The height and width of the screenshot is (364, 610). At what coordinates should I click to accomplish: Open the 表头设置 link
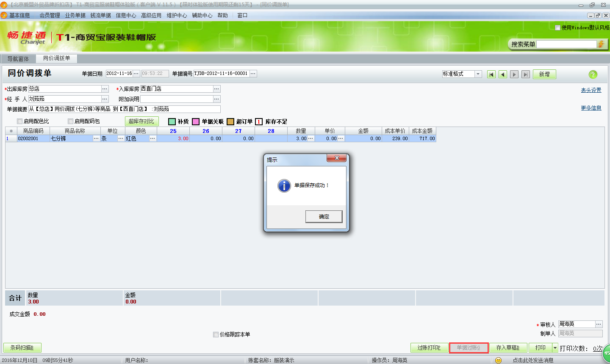591,90
